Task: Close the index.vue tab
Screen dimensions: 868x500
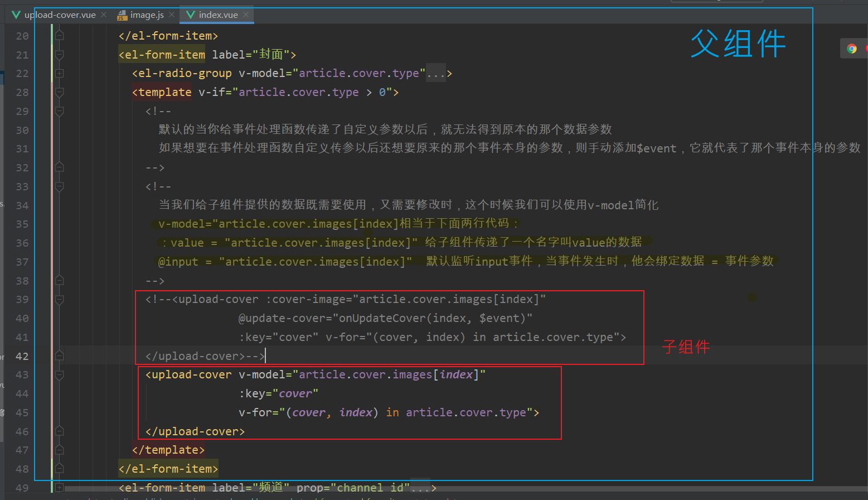Action: point(246,15)
